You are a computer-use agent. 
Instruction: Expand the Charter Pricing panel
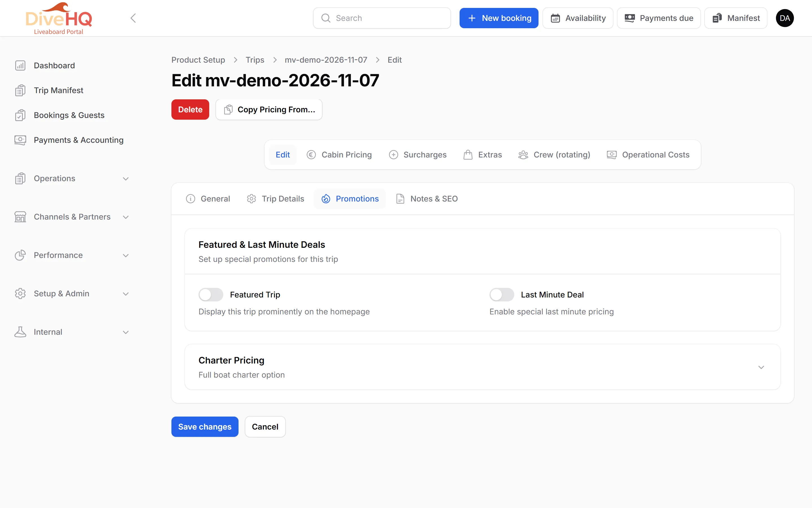click(x=761, y=367)
